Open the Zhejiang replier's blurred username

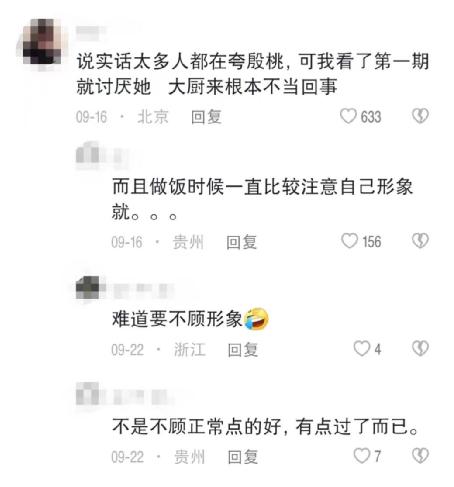pyautogui.click(x=143, y=291)
